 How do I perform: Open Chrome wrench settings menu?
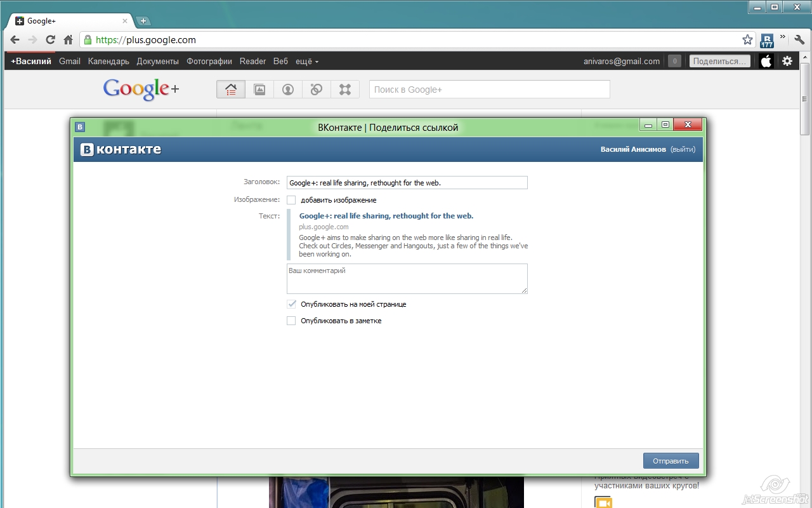pyautogui.click(x=800, y=39)
